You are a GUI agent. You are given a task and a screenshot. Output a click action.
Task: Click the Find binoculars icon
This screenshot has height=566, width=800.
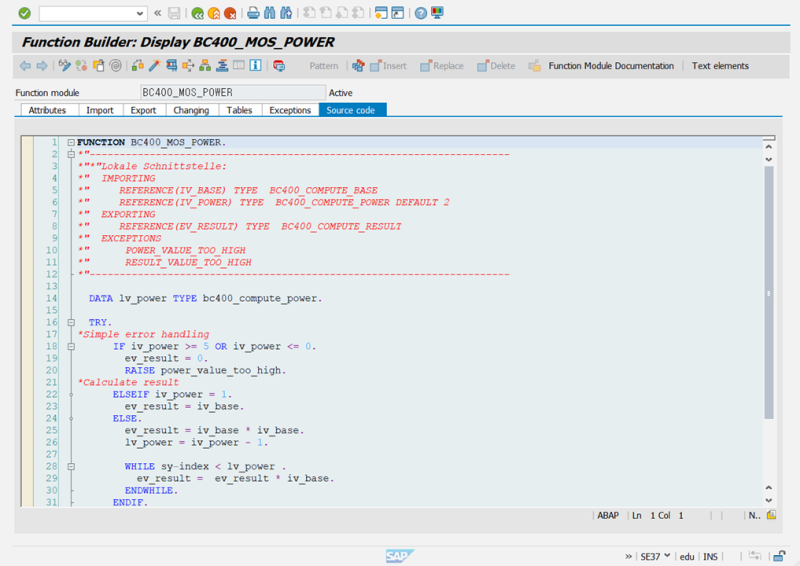[x=269, y=13]
